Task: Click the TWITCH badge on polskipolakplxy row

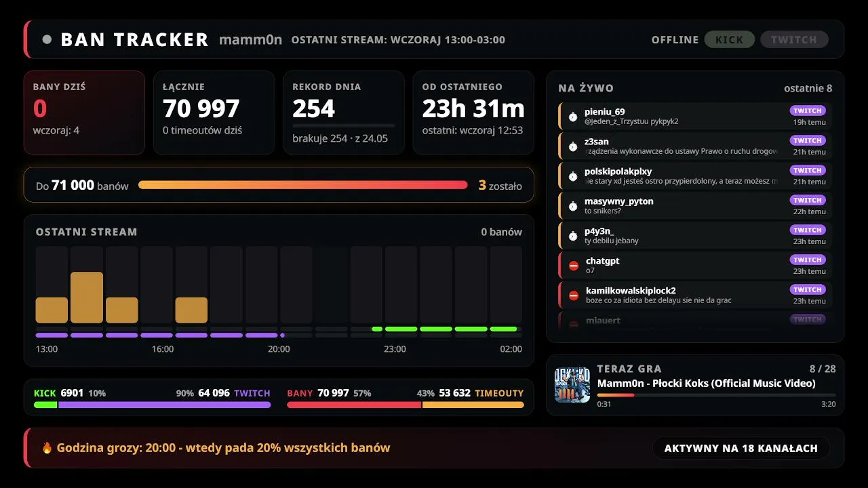Action: point(808,170)
